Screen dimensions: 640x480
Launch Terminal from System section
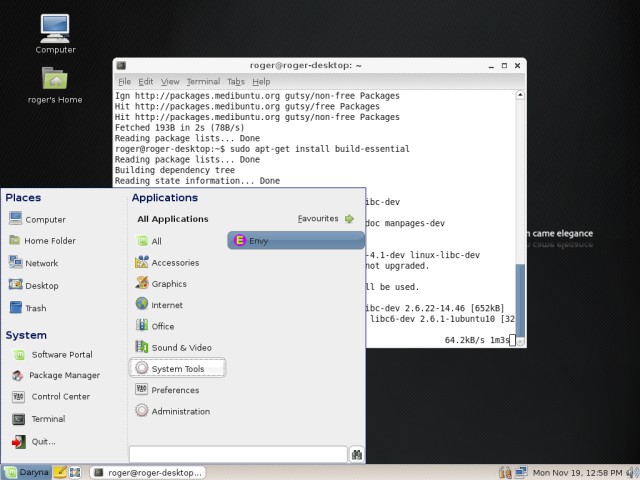pos(39,418)
